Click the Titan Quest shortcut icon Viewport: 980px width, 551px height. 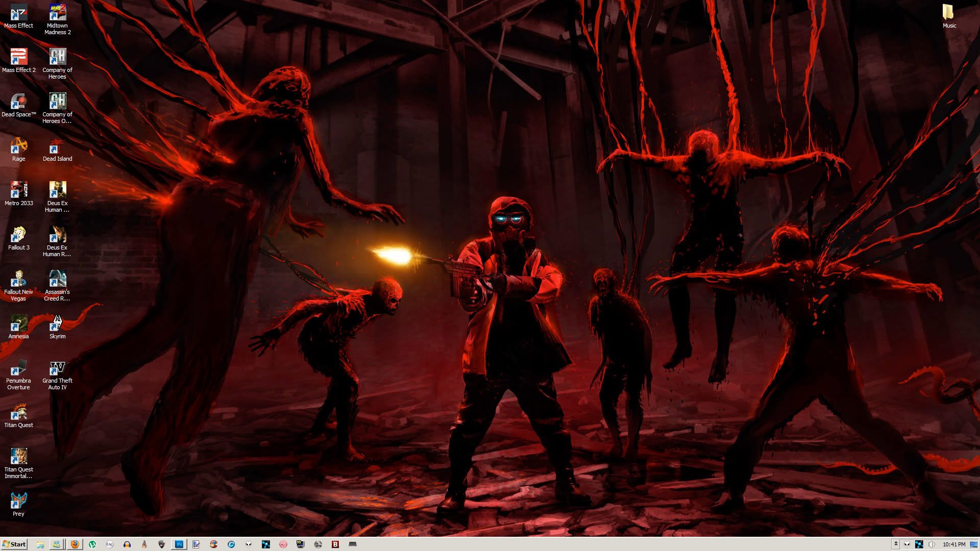tap(19, 412)
